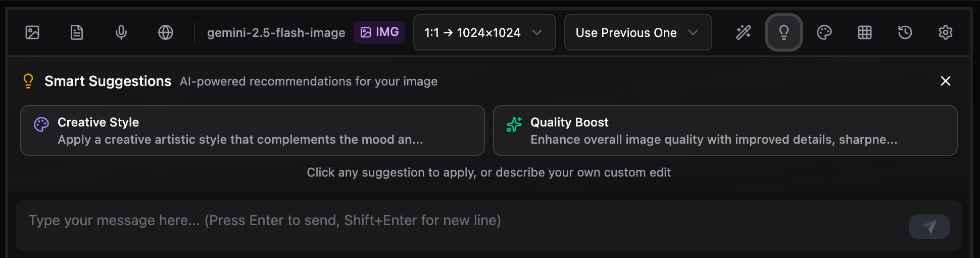Click the grid layout icon

(x=864, y=33)
